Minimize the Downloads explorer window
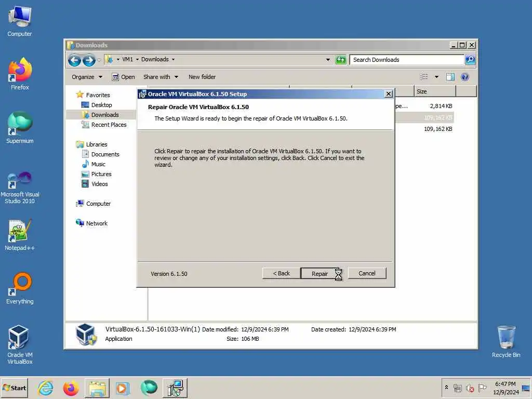The height and width of the screenshot is (399, 532). coord(454,45)
